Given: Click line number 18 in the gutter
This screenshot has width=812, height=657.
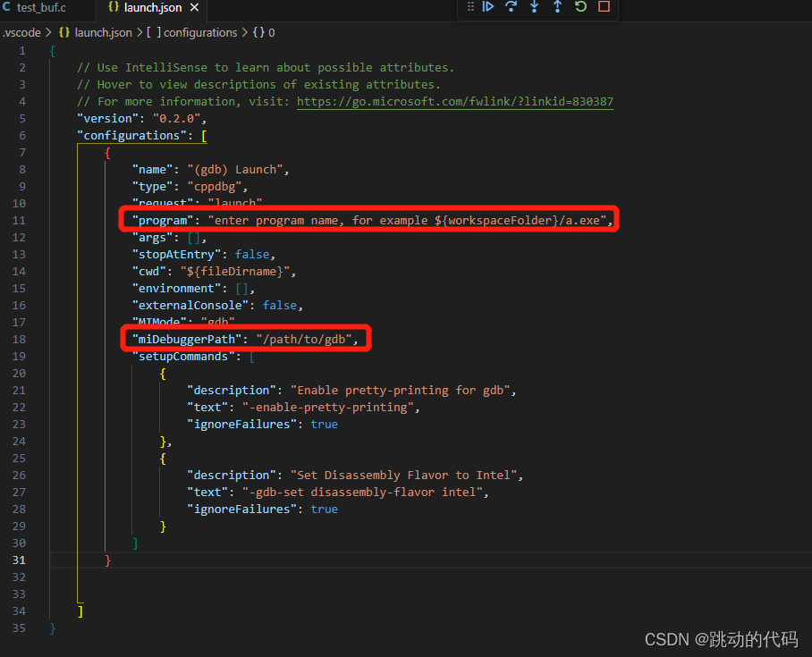Looking at the screenshot, I should [x=19, y=339].
